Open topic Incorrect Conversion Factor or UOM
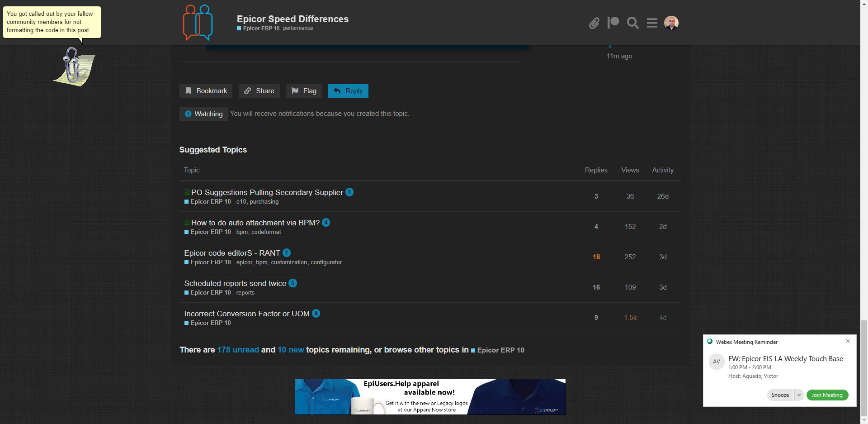868x424 pixels. (x=247, y=314)
